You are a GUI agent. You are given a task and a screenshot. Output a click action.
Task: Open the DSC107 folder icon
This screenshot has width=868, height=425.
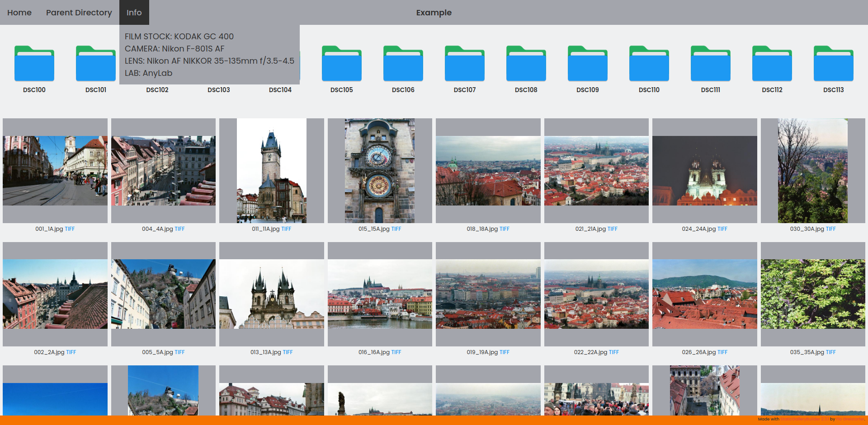tap(465, 64)
